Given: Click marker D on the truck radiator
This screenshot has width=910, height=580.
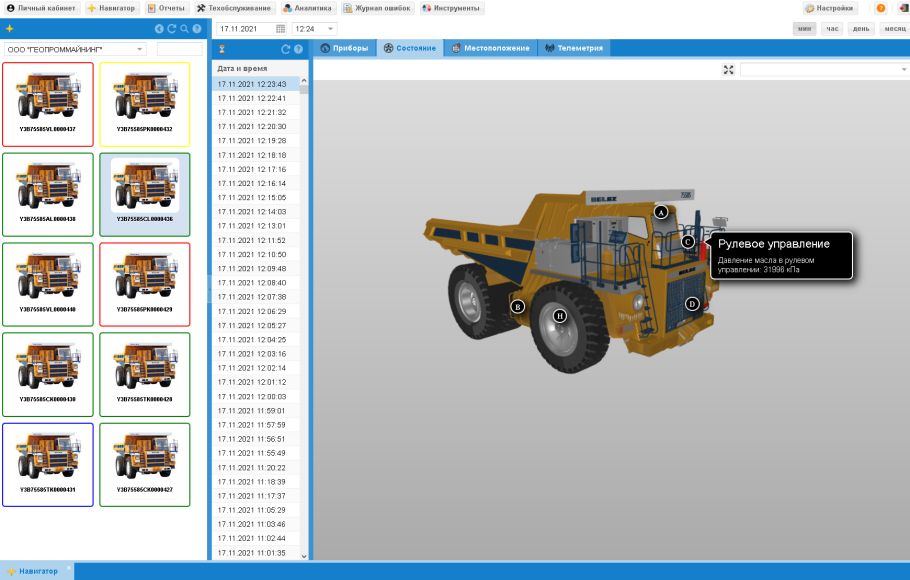Looking at the screenshot, I should [x=691, y=304].
